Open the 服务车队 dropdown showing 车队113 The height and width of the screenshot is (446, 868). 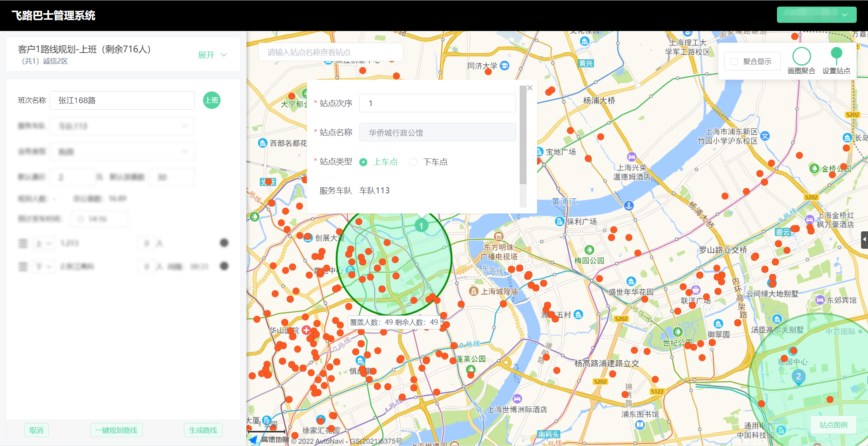pyautogui.click(x=122, y=126)
